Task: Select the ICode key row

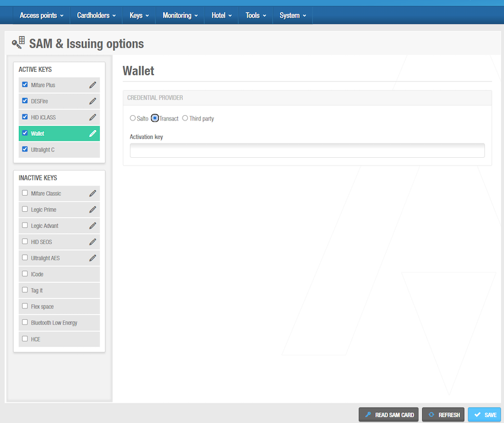Action: point(59,274)
